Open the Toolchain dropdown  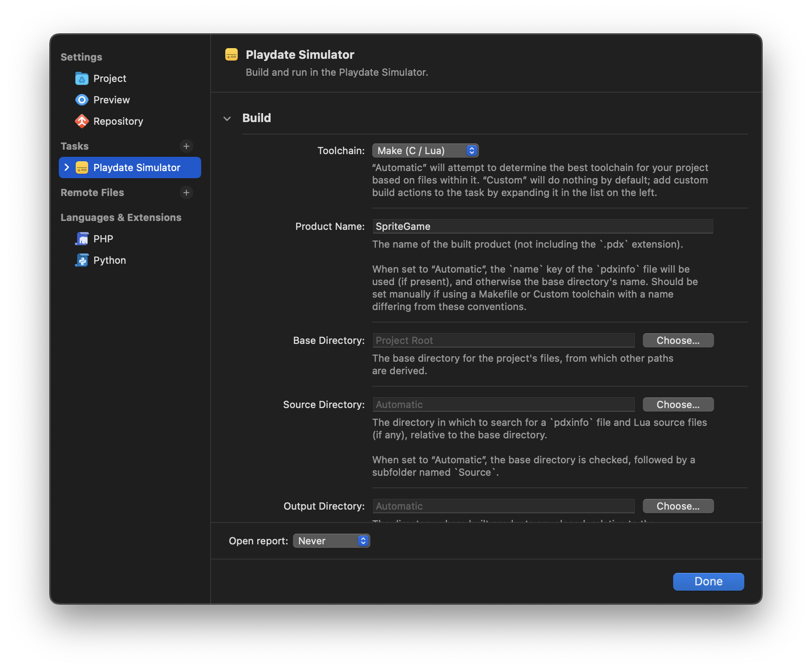pos(425,151)
